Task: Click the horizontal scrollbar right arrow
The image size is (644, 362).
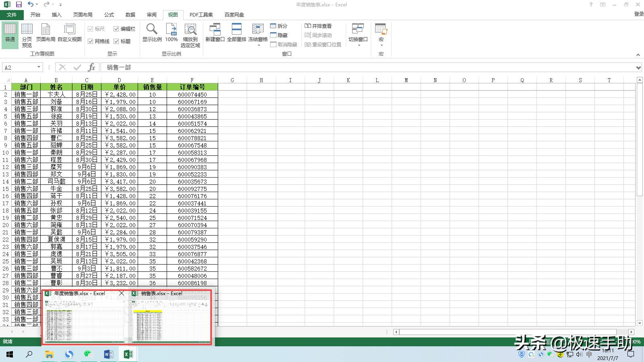Action: tap(631, 332)
